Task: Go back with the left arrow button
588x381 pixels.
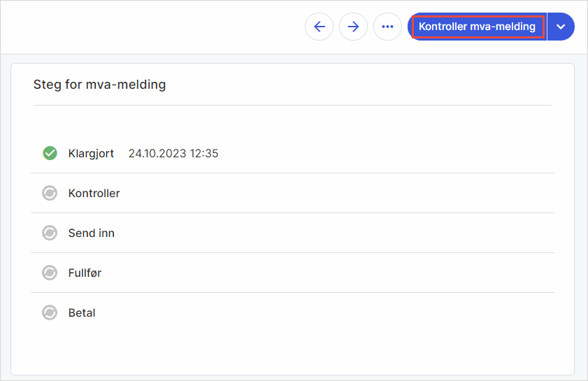Action: tap(319, 27)
